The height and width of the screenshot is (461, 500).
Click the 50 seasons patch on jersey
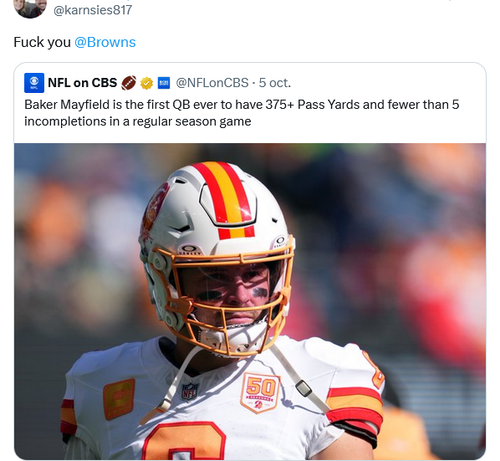[260, 393]
